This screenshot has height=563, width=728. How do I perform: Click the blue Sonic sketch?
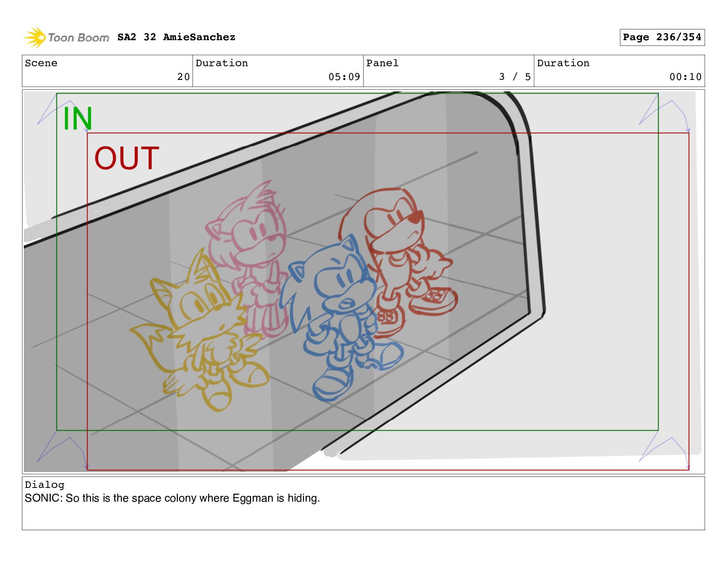[342, 318]
